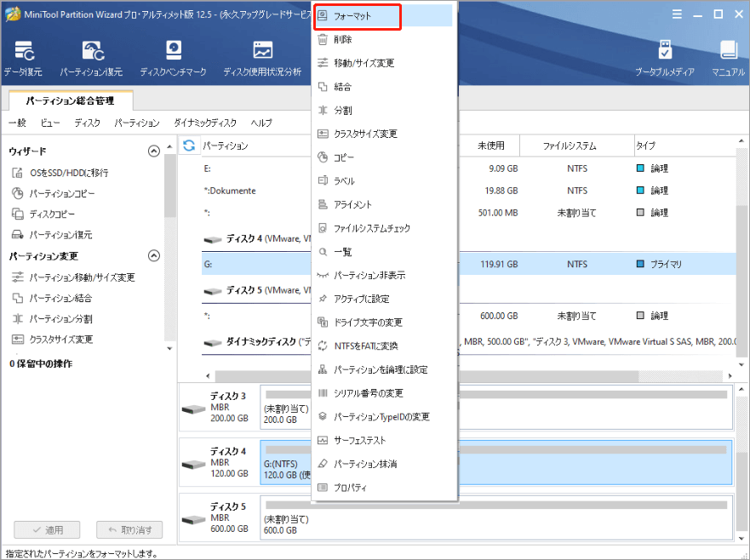This screenshot has height=560, width=750.
Task: Click the 適用 button
Action: [47, 530]
